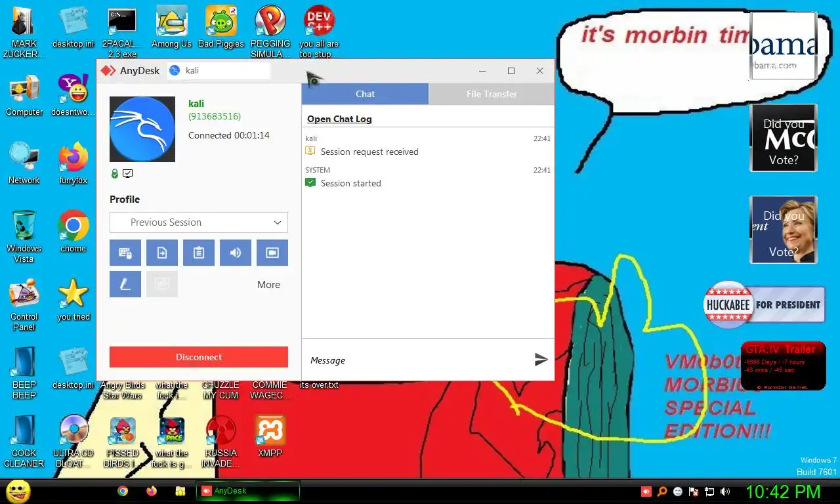Select the 2PACAL 2.3.exe desktop icon
Image resolution: width=840 pixels, height=504 pixels.
tap(122, 33)
